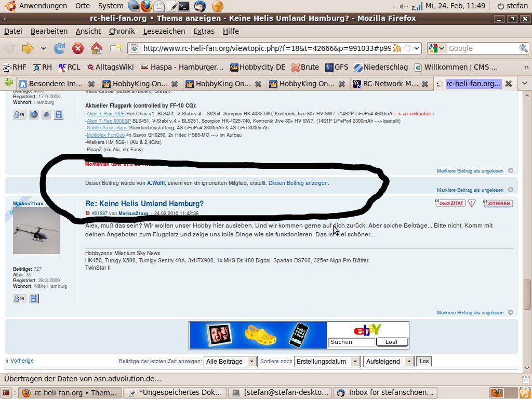Open the AlltagsWiki bookmark
532x399 pixels.
coord(110,67)
